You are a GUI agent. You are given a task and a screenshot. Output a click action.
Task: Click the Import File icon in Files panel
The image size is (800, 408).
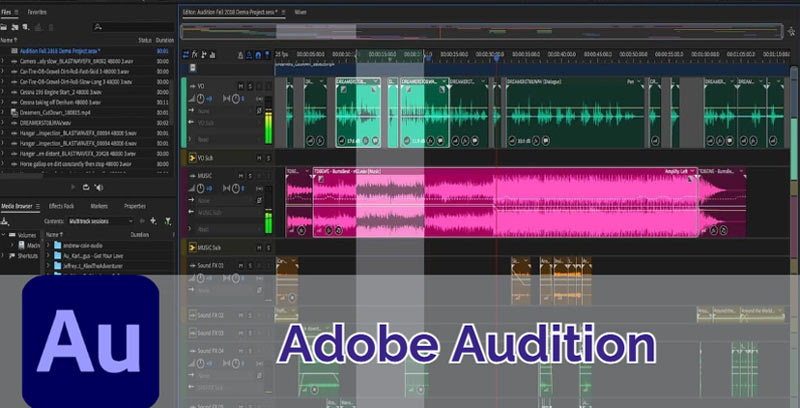[15, 27]
